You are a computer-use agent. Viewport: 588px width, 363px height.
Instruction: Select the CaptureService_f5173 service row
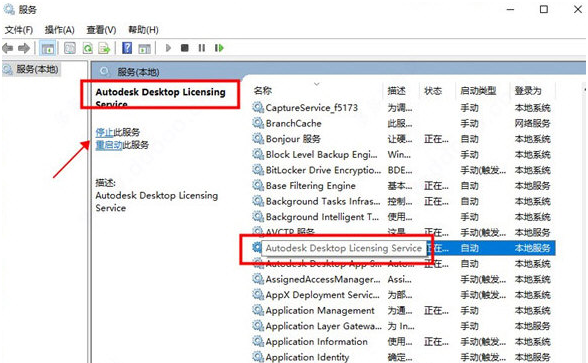pos(403,108)
